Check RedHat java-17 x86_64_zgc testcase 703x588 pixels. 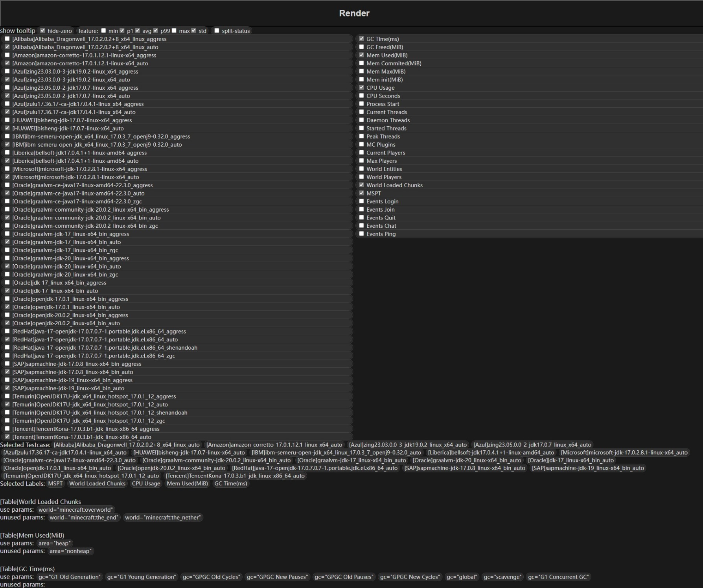pyautogui.click(x=7, y=356)
